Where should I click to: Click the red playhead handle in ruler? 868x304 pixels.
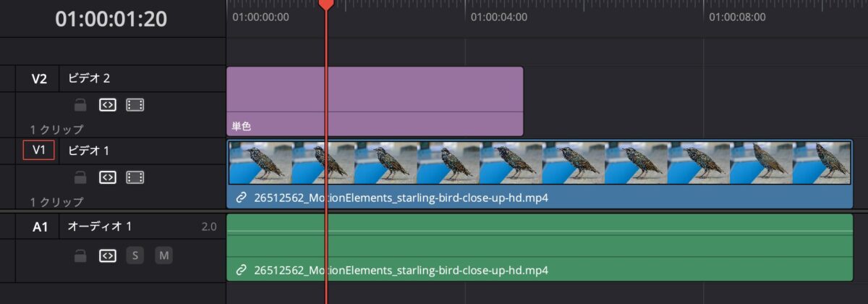pyautogui.click(x=326, y=4)
